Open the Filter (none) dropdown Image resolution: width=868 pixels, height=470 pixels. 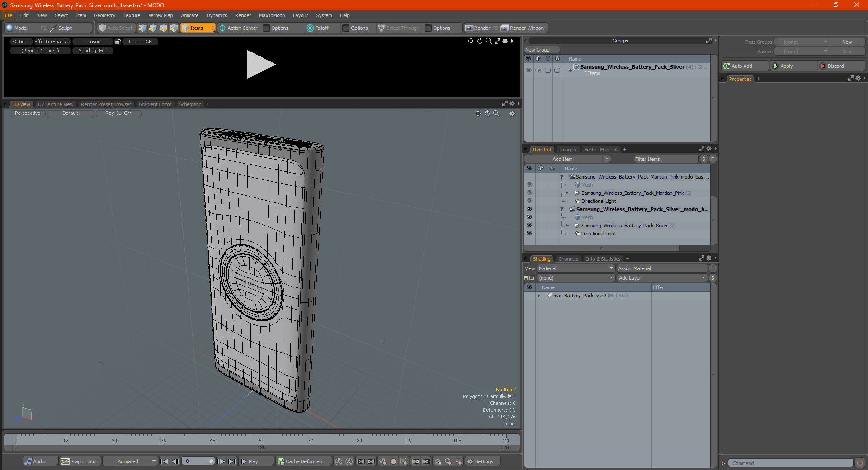pyautogui.click(x=576, y=278)
